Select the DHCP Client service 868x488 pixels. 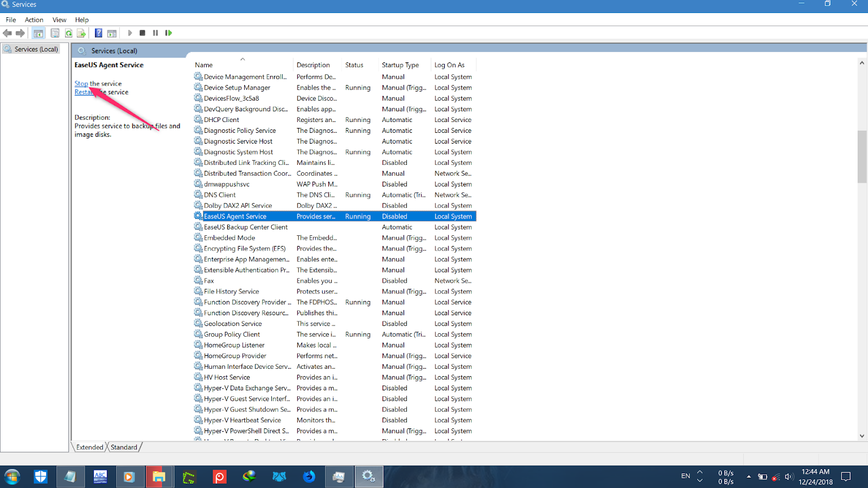click(x=335, y=120)
